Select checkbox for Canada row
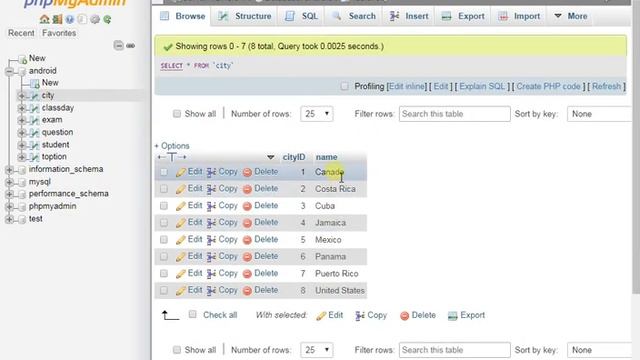 (x=164, y=172)
